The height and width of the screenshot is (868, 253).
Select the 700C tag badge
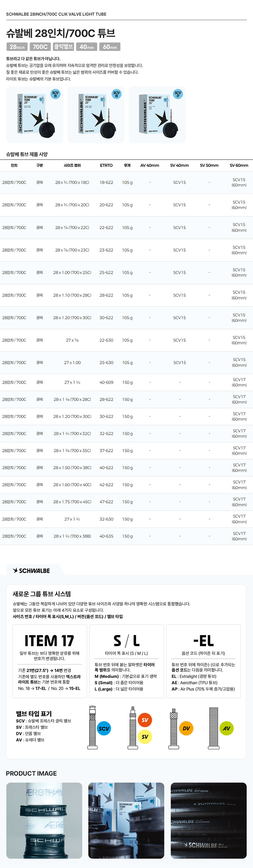click(40, 47)
